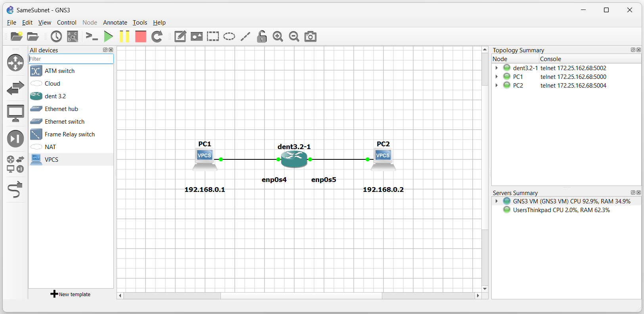644x314 pixels.
Task: Expand GNS3 VM in Servers Summary
Action: [x=496, y=201]
